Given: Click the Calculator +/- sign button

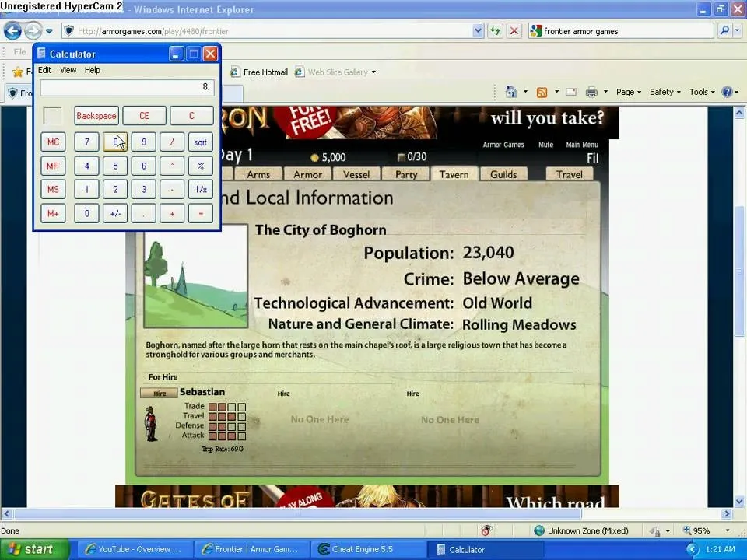Looking at the screenshot, I should (115, 213).
